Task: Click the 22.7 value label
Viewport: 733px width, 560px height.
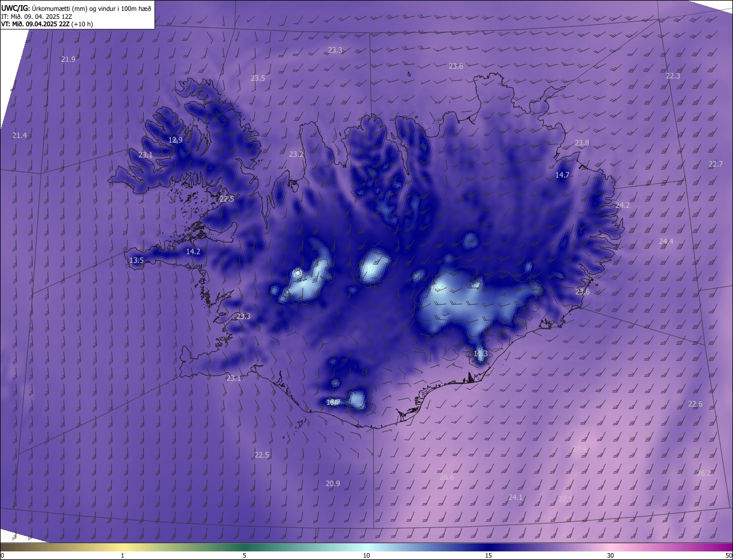Action: 716,164
